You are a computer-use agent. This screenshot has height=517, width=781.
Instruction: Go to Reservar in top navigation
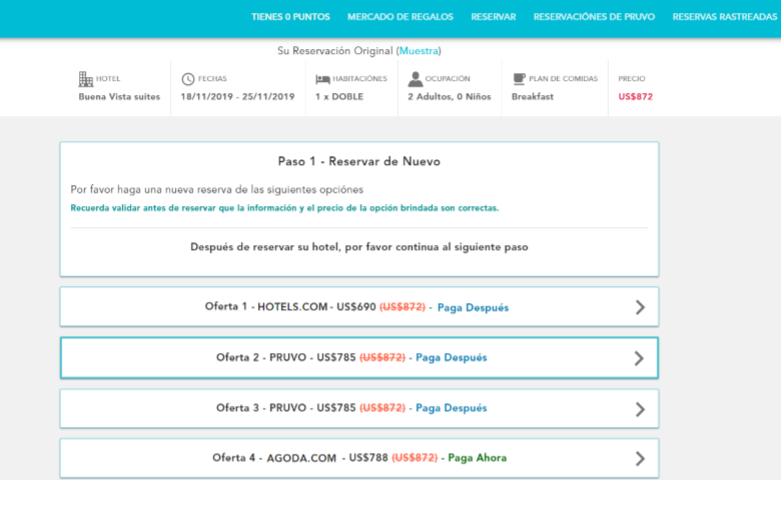click(x=494, y=17)
